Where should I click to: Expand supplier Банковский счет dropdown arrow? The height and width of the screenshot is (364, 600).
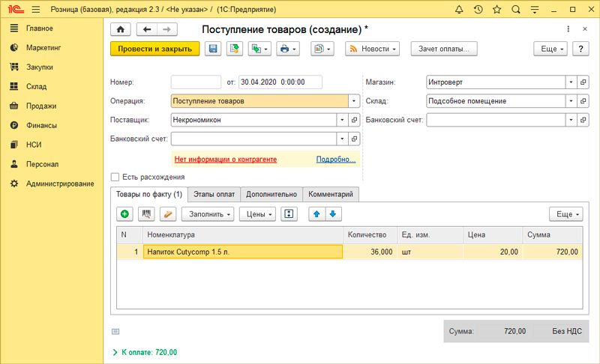coord(342,139)
